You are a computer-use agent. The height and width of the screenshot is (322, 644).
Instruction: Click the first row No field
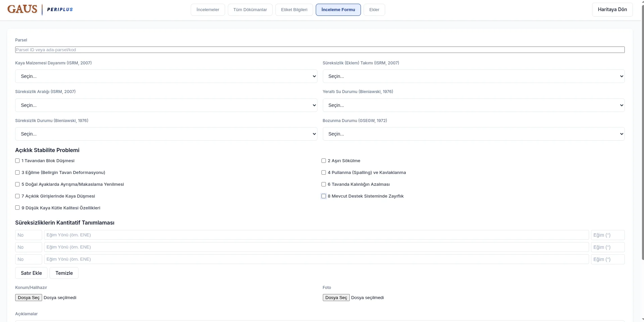(x=29, y=235)
